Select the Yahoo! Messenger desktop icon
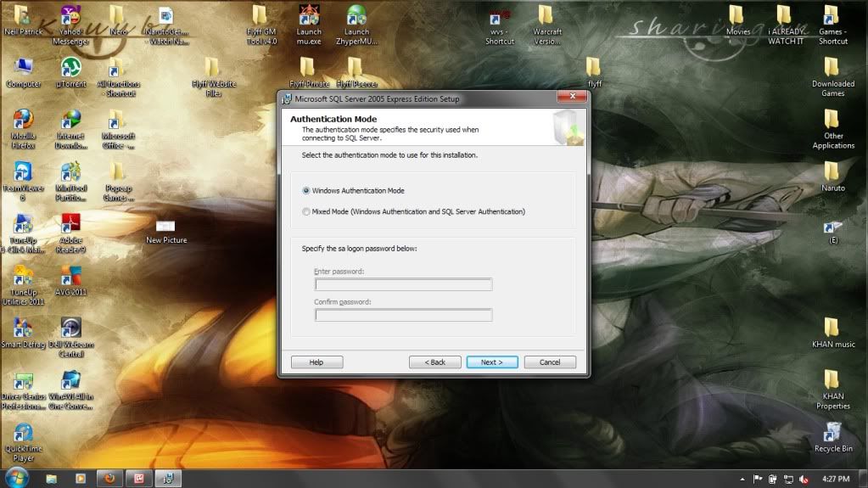Screen dimensions: 868x488 [x=70, y=17]
